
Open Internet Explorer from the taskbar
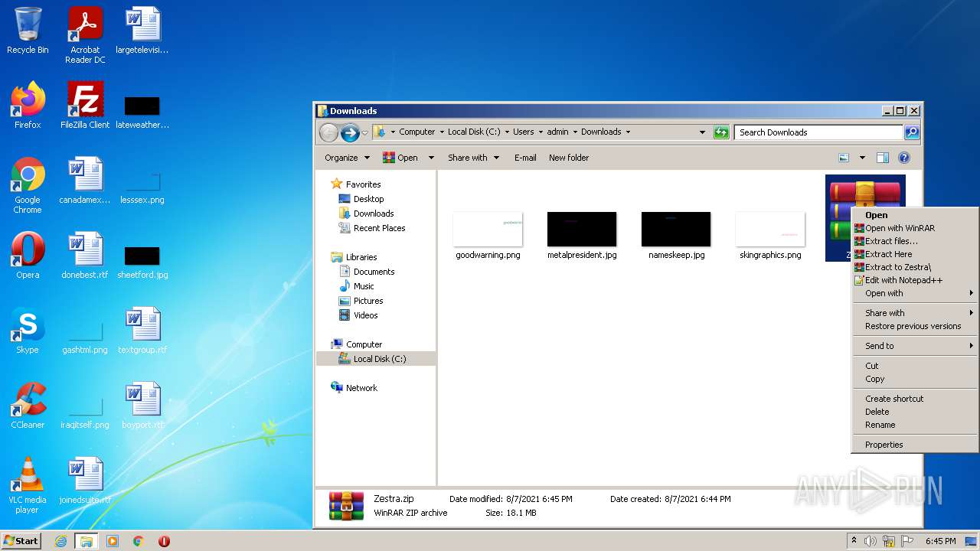pyautogui.click(x=60, y=541)
